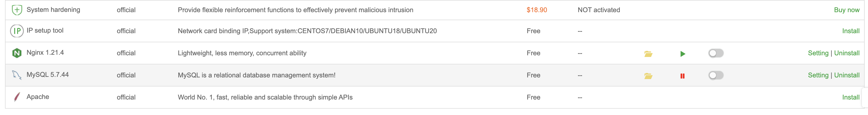This screenshot has width=868, height=115.
Task: Click the MySQL dolphin icon
Action: click(17, 75)
